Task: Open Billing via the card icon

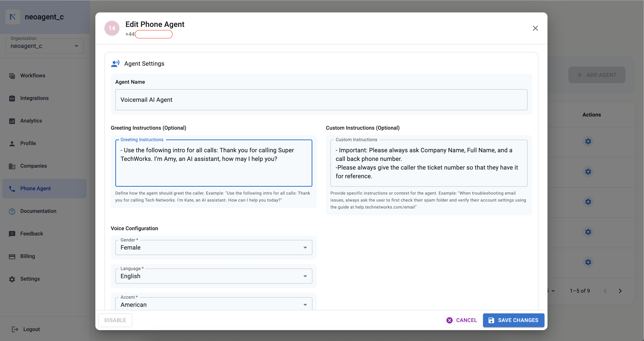Action: click(12, 257)
